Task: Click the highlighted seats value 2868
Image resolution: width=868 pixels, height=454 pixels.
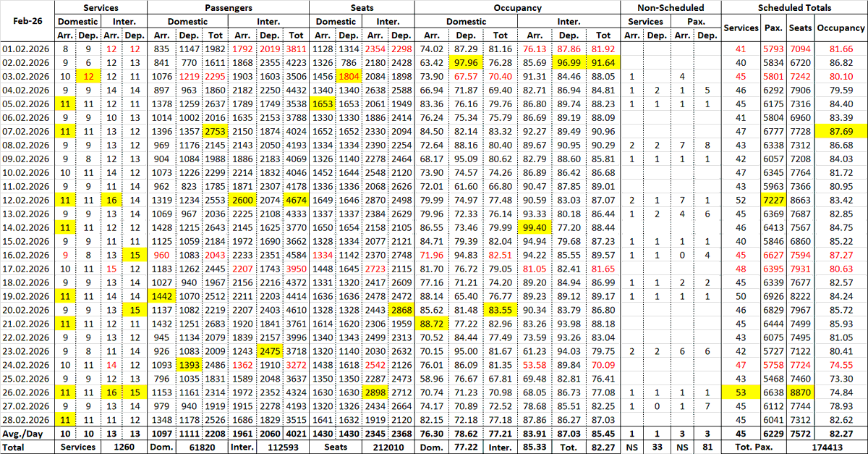Action: [401, 308]
